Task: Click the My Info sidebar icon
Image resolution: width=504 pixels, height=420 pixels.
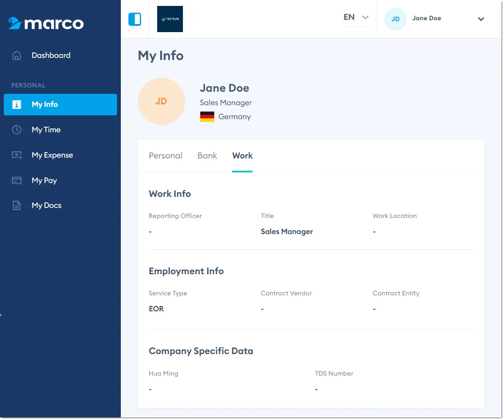Action: (17, 104)
